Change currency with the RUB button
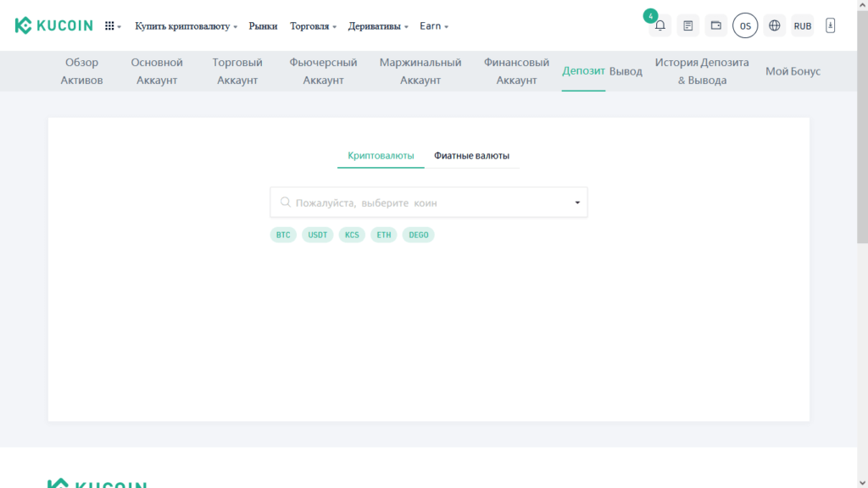The height and width of the screenshot is (488, 868). [x=802, y=25]
